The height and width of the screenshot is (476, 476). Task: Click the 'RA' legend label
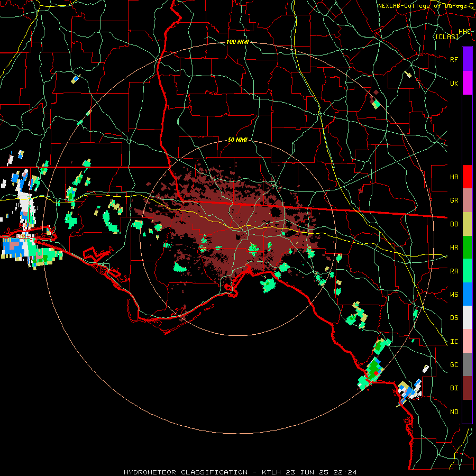click(454, 271)
